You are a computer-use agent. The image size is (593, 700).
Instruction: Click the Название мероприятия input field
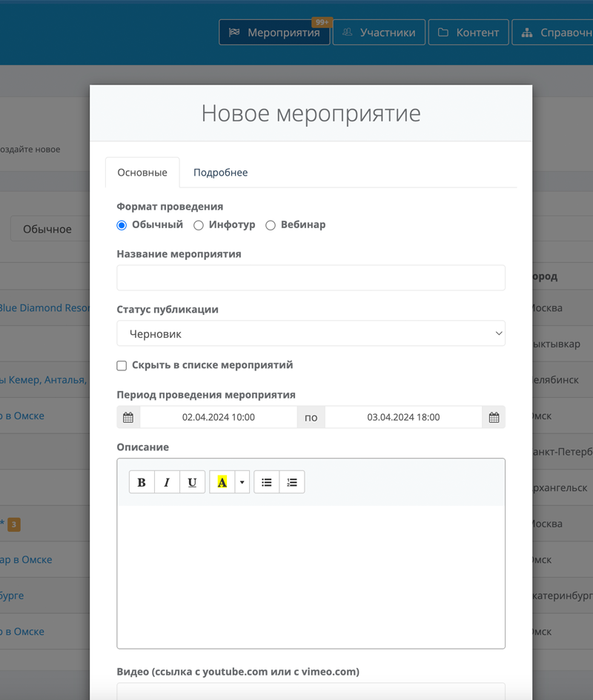click(311, 278)
